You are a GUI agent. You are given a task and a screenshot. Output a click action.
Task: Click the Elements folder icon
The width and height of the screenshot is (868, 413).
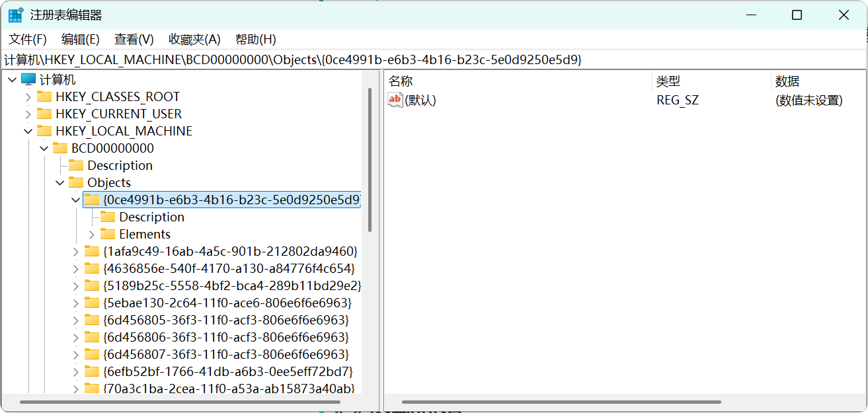[x=108, y=235]
